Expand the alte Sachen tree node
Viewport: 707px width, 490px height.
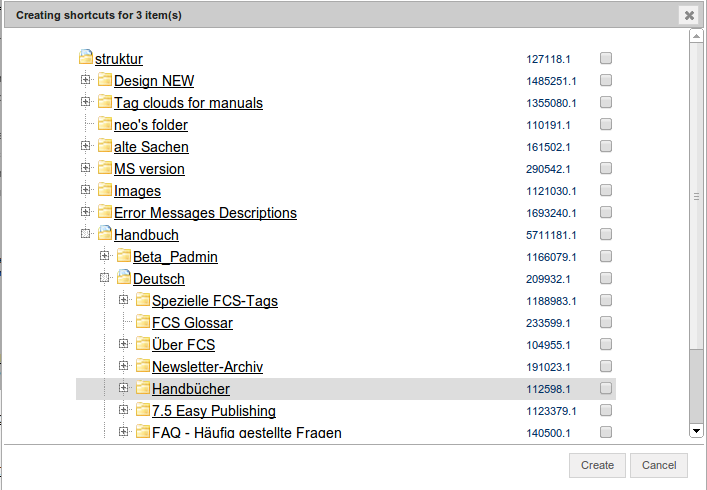tap(86, 146)
